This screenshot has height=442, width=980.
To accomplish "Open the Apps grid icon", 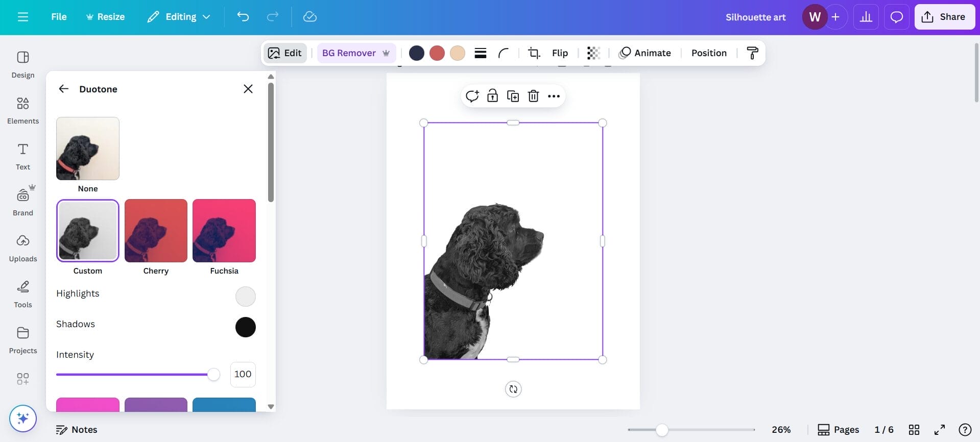I will pos(23,379).
